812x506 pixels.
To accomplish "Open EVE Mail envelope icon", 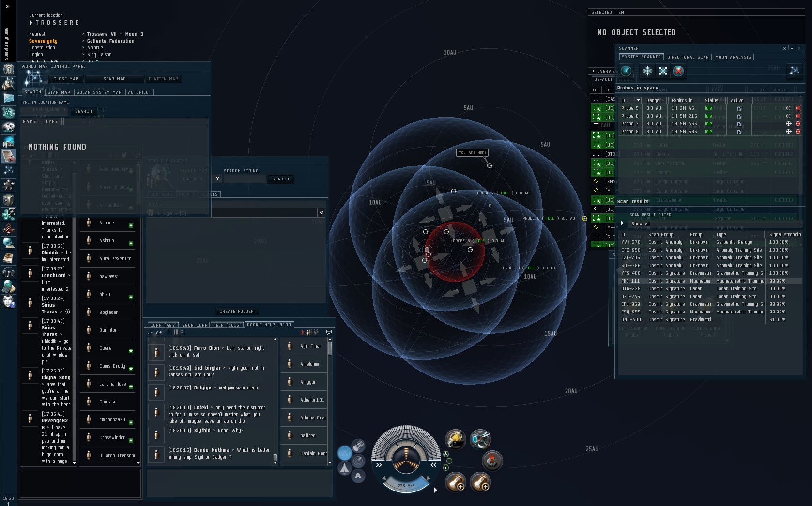I will pos(9,98).
